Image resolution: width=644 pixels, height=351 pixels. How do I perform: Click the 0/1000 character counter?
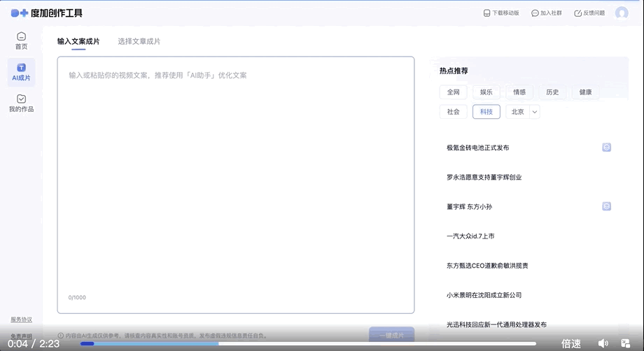77,298
